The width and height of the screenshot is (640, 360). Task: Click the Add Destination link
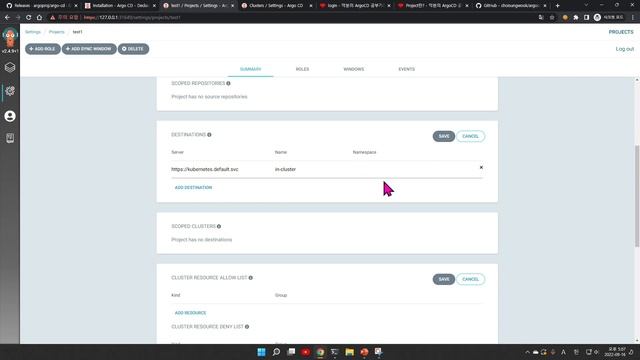tap(193, 187)
